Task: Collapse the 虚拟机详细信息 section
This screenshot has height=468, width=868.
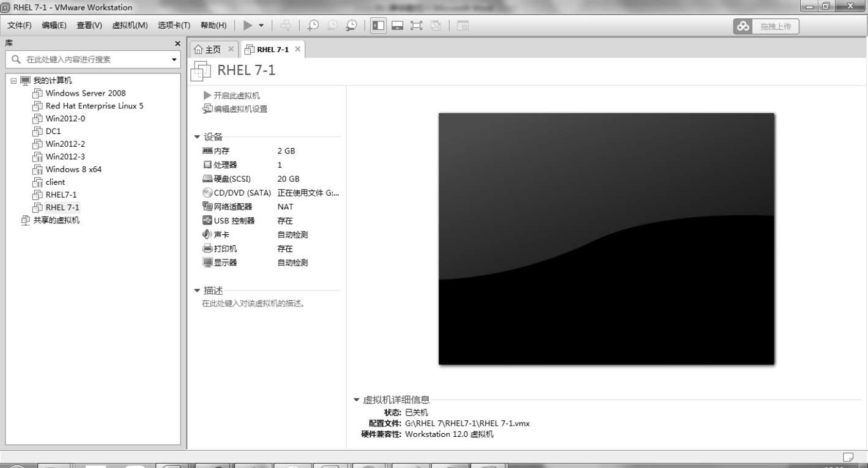Action: 357,400
